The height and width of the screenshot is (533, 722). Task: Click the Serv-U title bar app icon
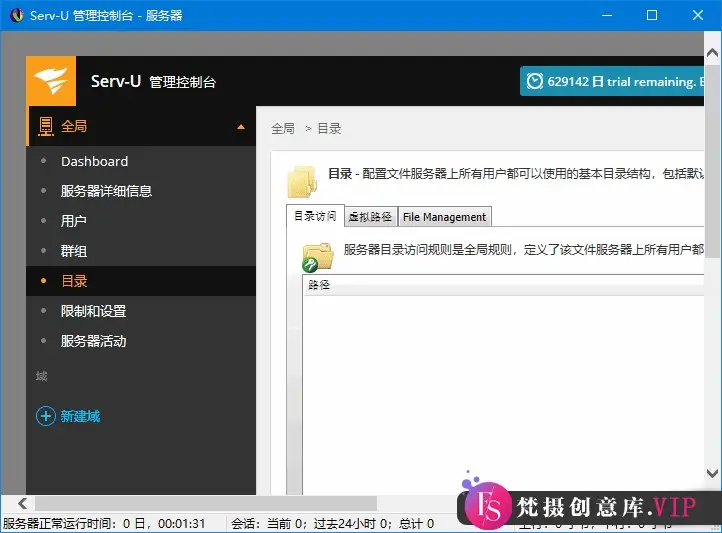click(x=17, y=15)
